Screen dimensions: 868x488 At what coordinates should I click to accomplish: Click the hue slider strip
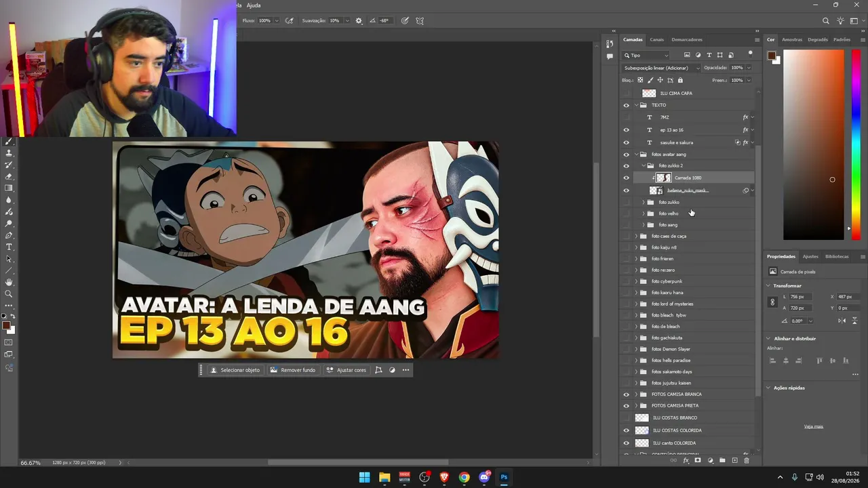click(x=856, y=144)
